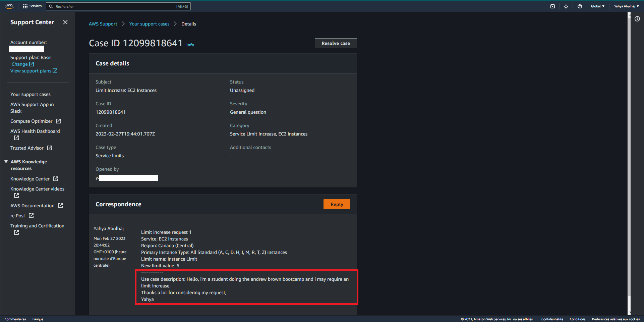Open the Info link beside Case ID
Image resolution: width=644 pixels, height=322 pixels.
click(190, 45)
